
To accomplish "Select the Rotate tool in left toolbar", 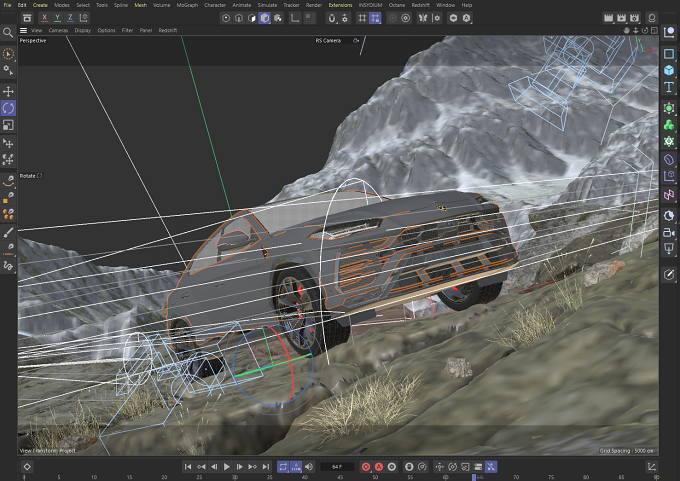I will click(x=8, y=108).
